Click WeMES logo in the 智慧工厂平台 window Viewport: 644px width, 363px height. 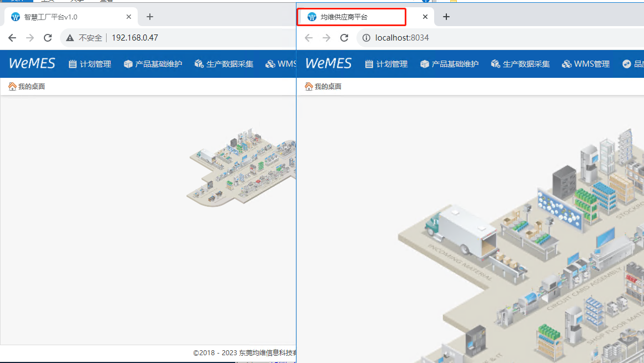tap(32, 63)
